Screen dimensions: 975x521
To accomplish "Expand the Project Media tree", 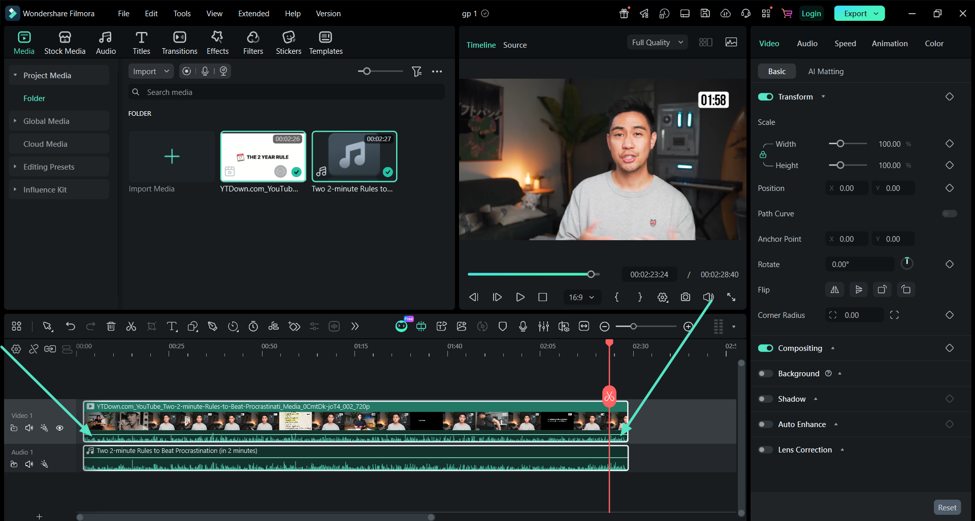I will (15, 75).
